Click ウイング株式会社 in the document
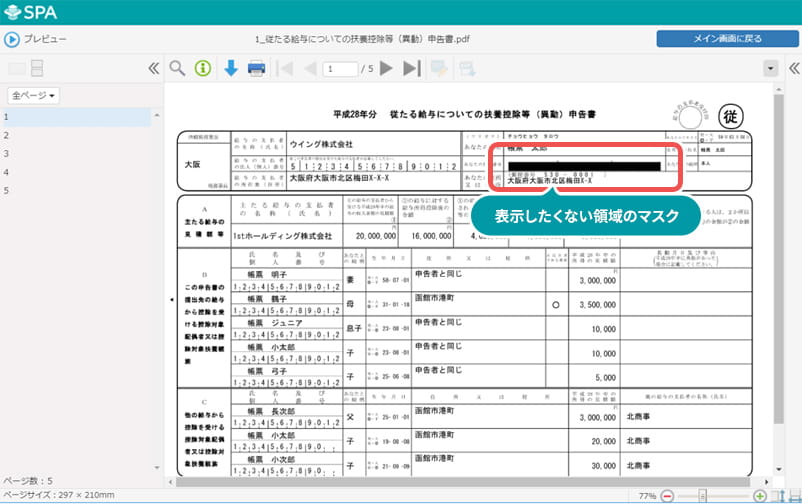Image resolution: width=802 pixels, height=504 pixels. coord(321,144)
